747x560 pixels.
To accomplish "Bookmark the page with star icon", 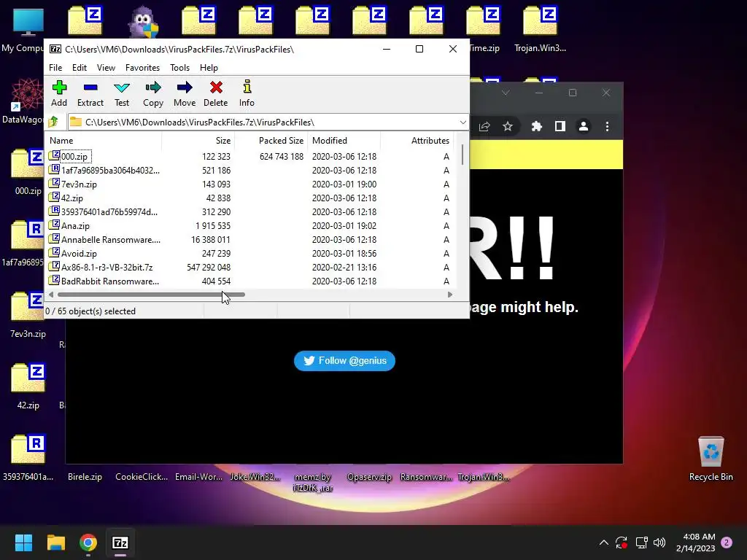I will pos(508,126).
